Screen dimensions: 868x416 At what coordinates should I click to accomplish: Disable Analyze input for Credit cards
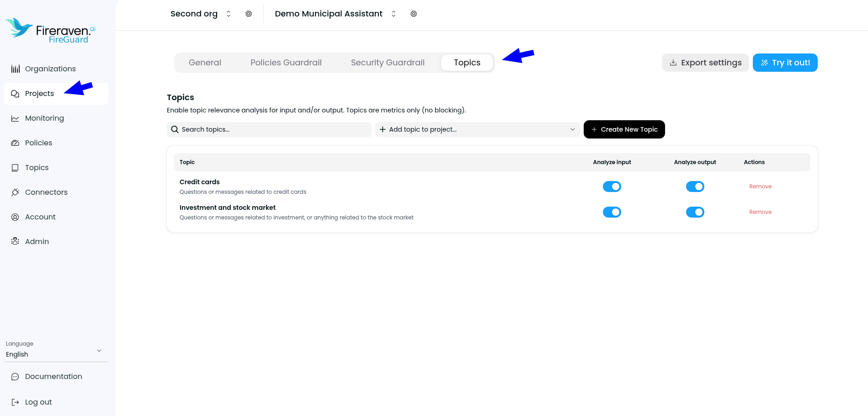[612, 186]
